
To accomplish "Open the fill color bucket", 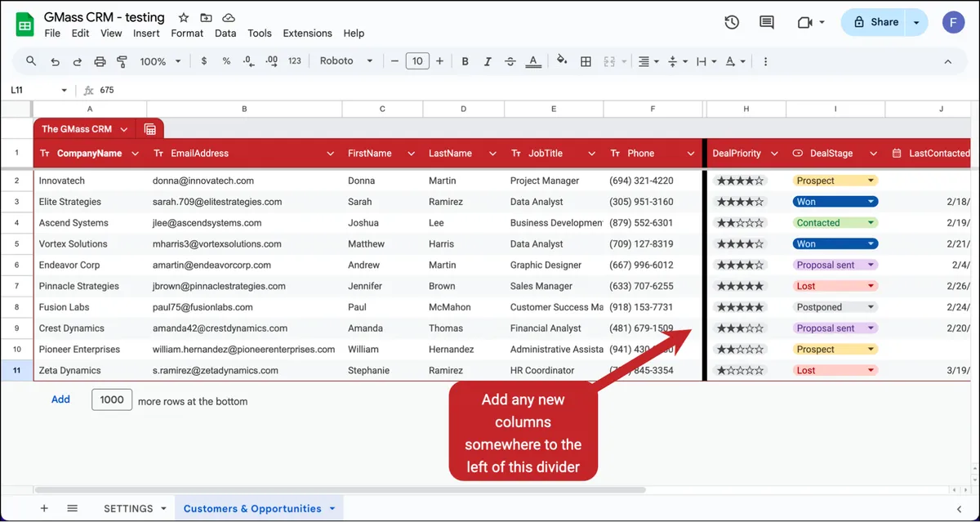I will tap(562, 61).
